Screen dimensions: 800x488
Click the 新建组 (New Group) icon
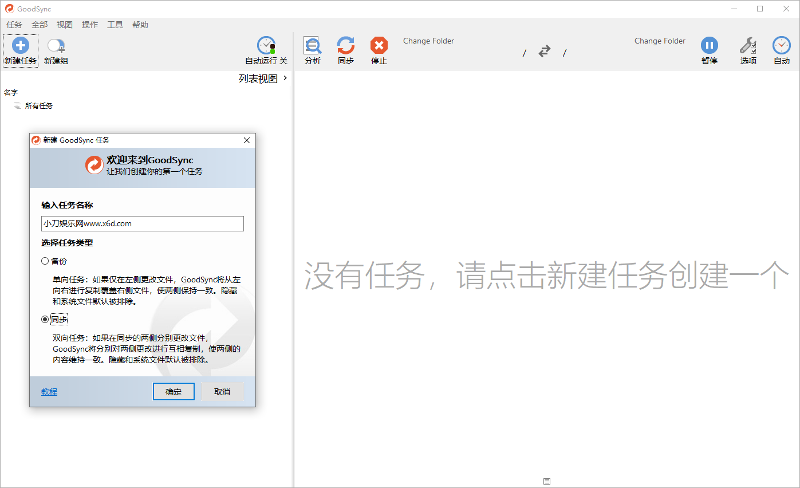56,46
